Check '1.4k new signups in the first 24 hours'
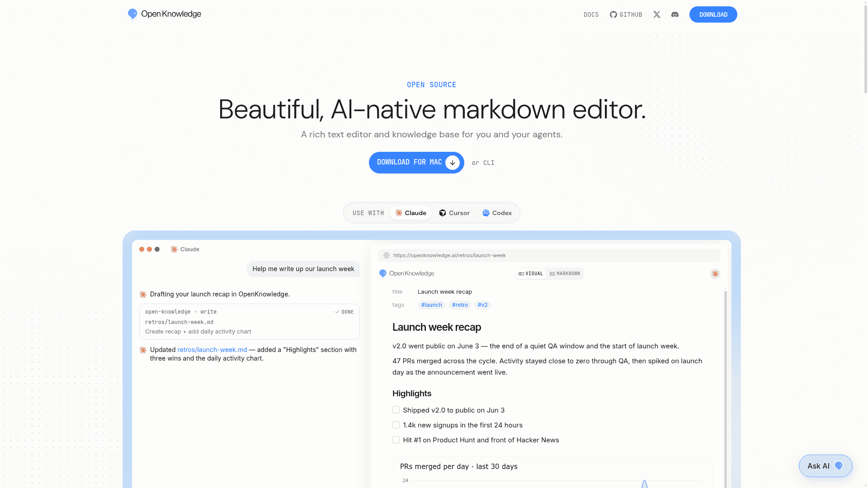 (x=396, y=425)
